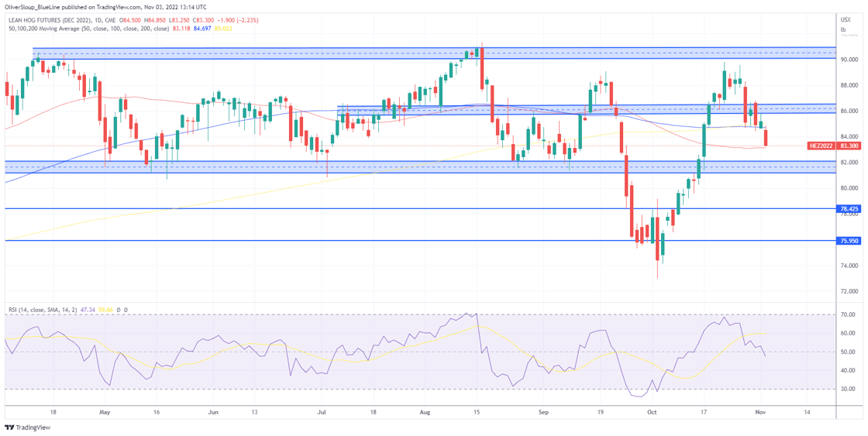Click the 100-day average value 84.697

[201, 28]
